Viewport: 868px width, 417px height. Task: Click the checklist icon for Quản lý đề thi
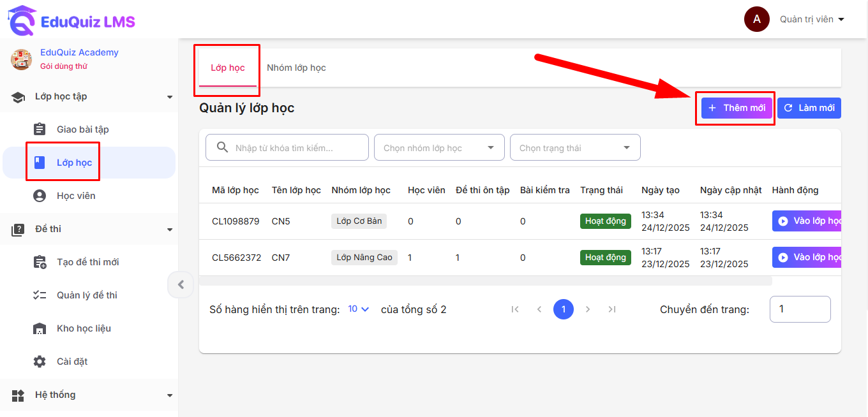click(x=40, y=295)
